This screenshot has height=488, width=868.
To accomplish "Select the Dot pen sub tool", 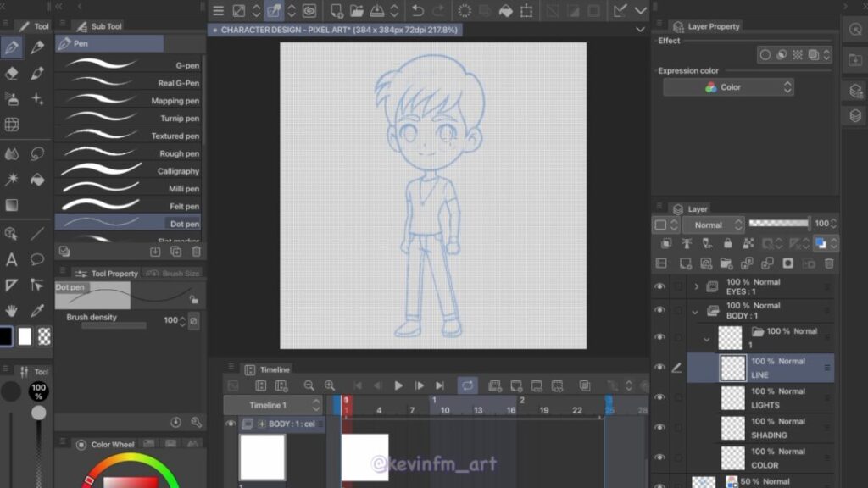I will coord(128,224).
